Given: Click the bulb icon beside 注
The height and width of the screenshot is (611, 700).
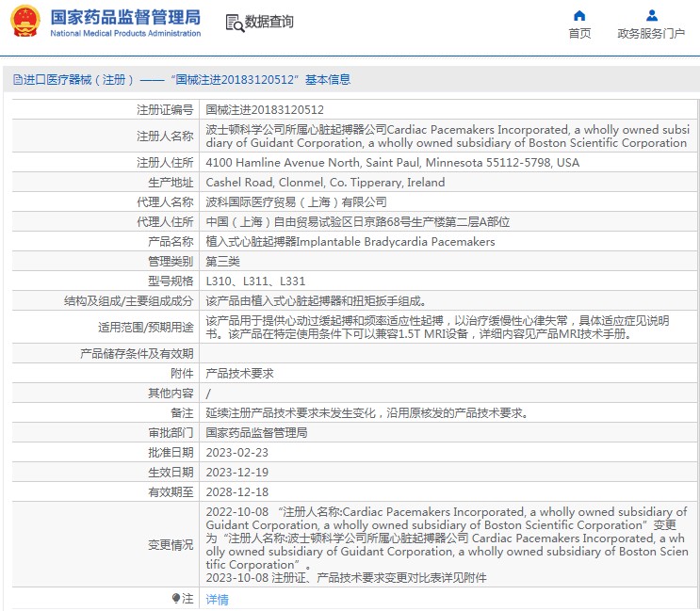Looking at the screenshot, I should 176,598.
